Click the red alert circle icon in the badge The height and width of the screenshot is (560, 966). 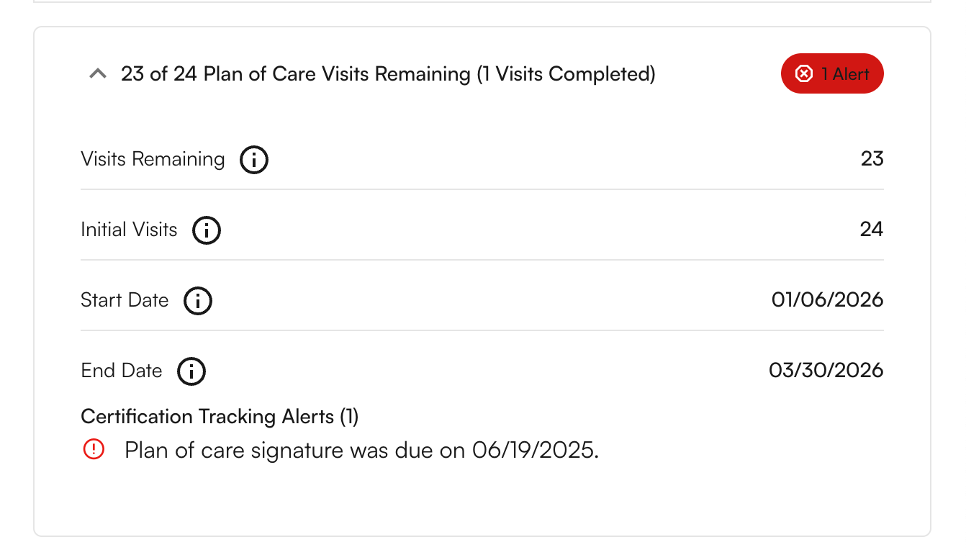coord(804,73)
